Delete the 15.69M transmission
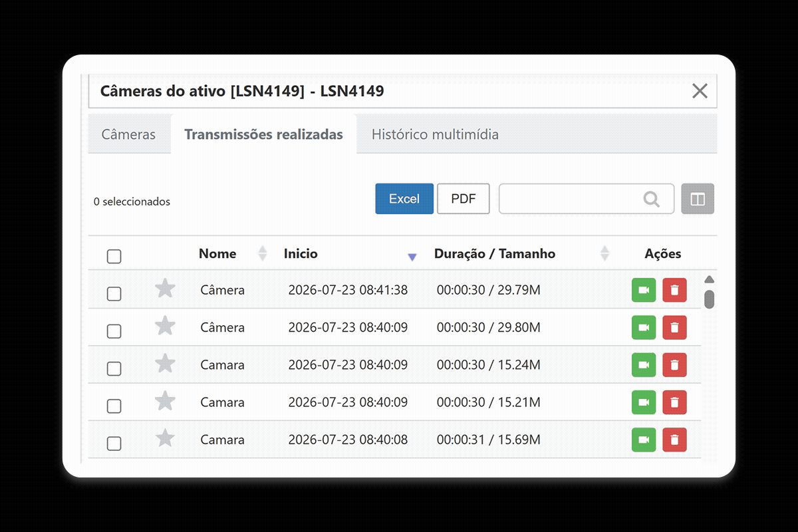 click(x=674, y=440)
